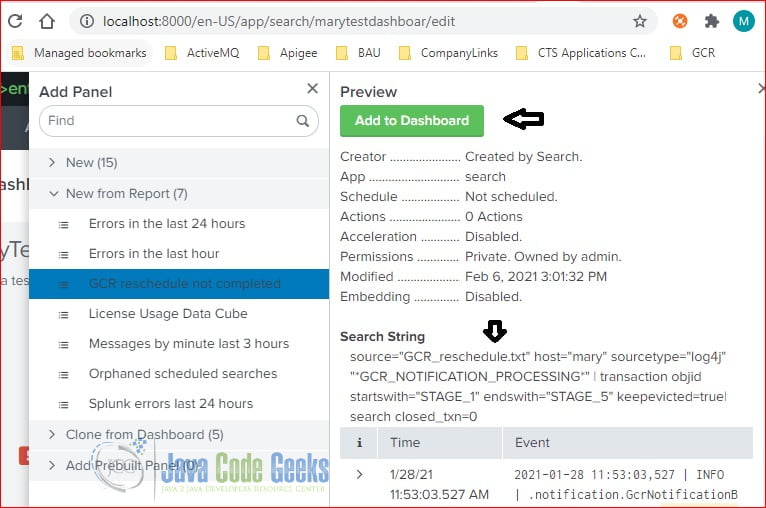Select License Usage Data Cube report

coord(179,314)
